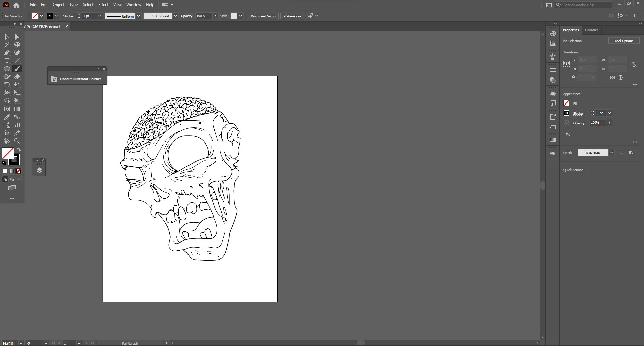Open Brush dropdown in Properties panel
The width and height of the screenshot is (644, 346).
tap(611, 153)
